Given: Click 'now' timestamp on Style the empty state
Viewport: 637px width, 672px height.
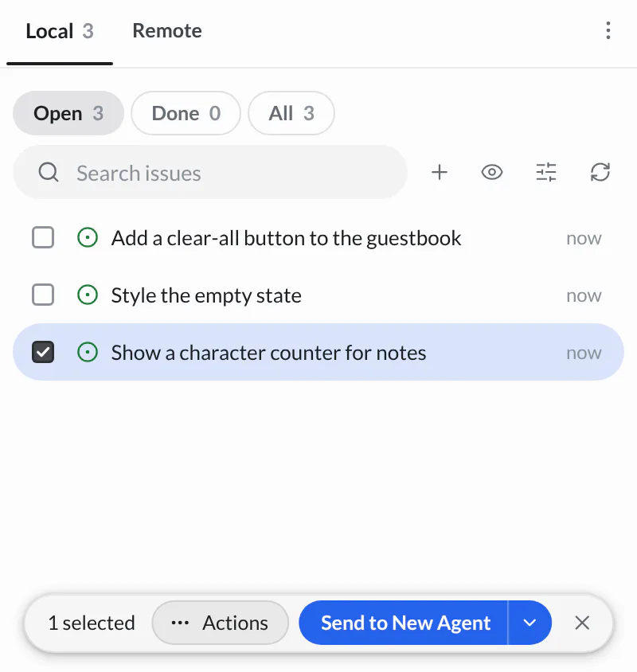Looking at the screenshot, I should point(584,295).
